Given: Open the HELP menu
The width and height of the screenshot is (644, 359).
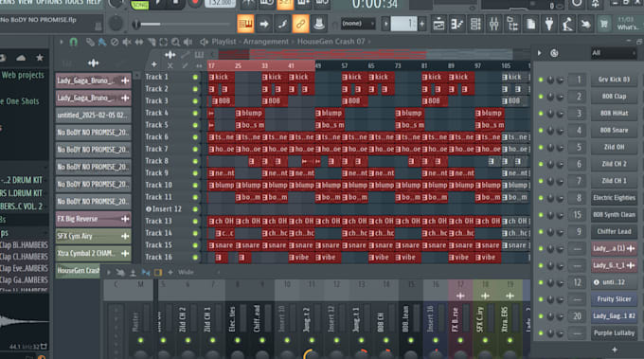Looking at the screenshot, I should [x=94, y=2].
